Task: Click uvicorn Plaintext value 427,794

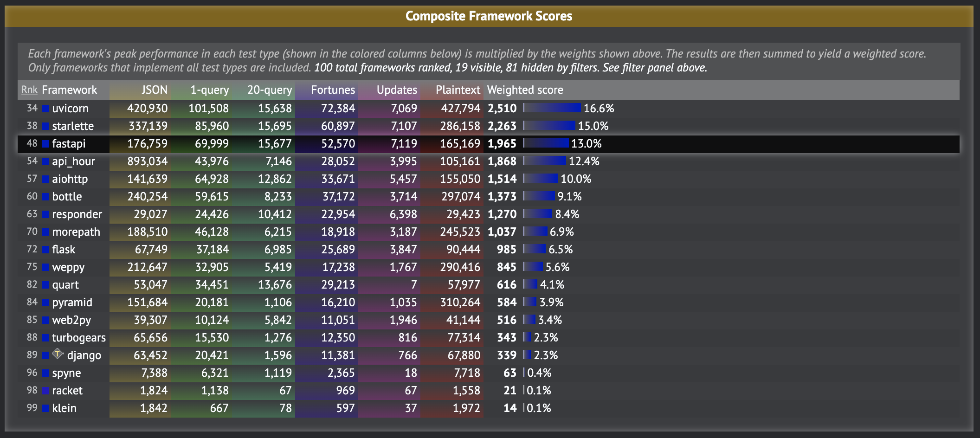Action: (461, 109)
